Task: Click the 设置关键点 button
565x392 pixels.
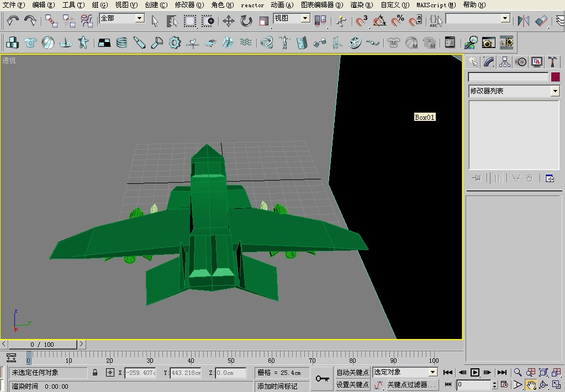Action: 352,385
